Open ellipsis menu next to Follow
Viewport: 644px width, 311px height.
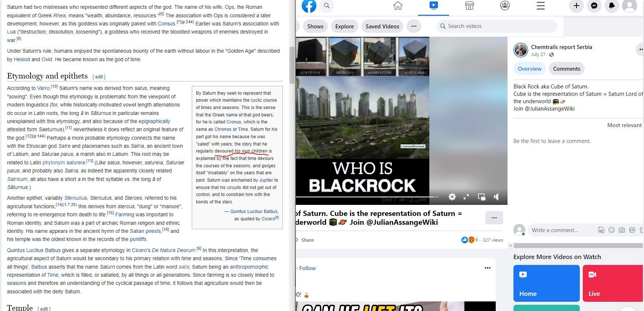[x=488, y=268]
